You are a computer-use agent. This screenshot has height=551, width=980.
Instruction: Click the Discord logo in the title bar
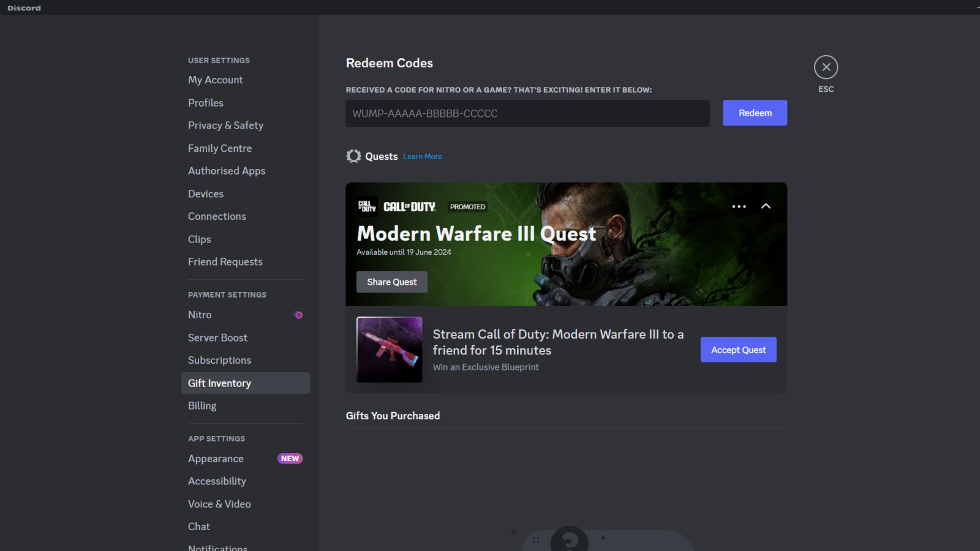pos(24,7)
